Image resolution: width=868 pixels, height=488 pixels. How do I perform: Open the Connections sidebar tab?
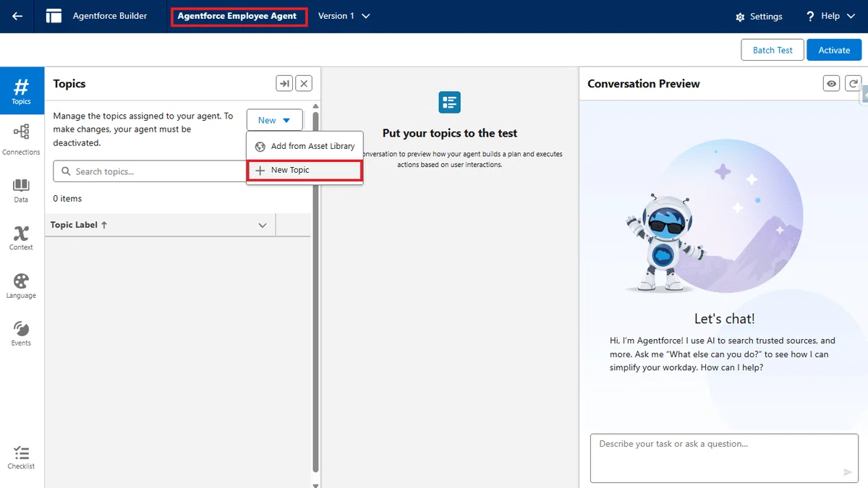pos(21,140)
